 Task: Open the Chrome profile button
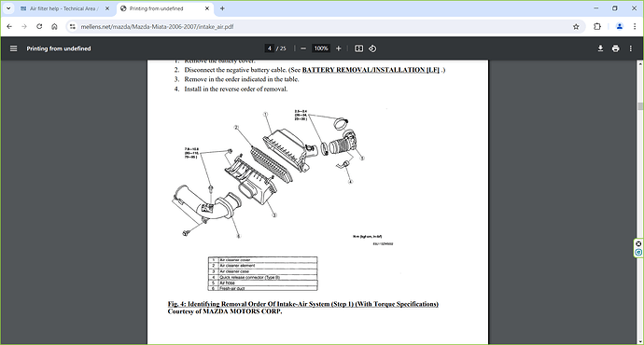pos(620,27)
